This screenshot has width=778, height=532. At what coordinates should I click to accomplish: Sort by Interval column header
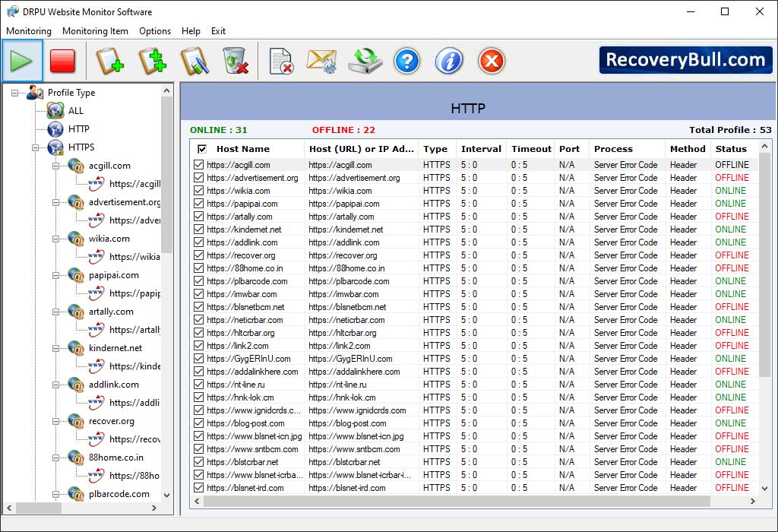pos(481,149)
